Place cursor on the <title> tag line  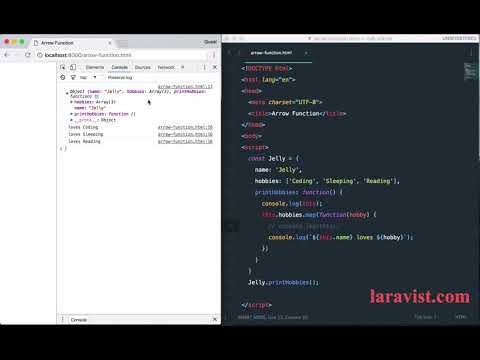(297, 114)
